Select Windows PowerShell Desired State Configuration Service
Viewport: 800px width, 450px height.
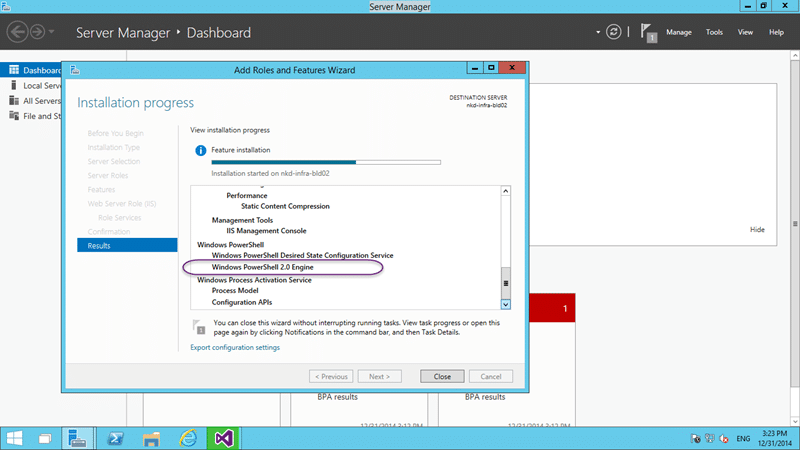tap(303, 255)
